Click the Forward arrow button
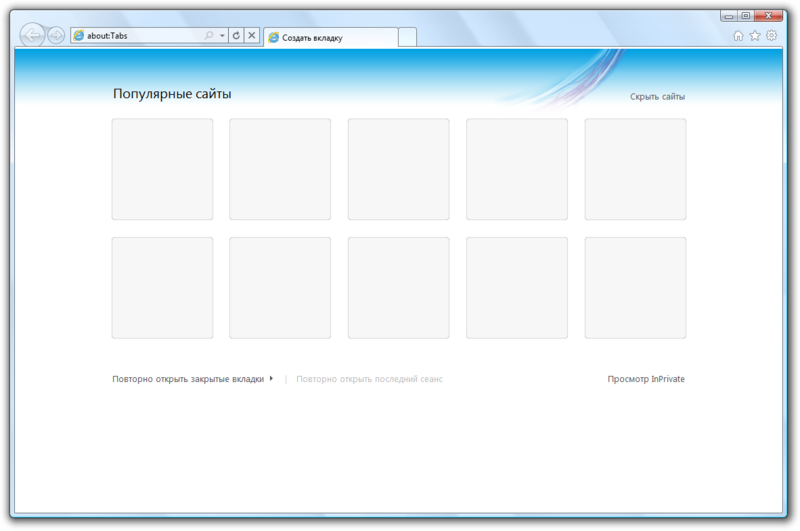Image resolution: width=800 pixels, height=531 pixels. (x=56, y=35)
